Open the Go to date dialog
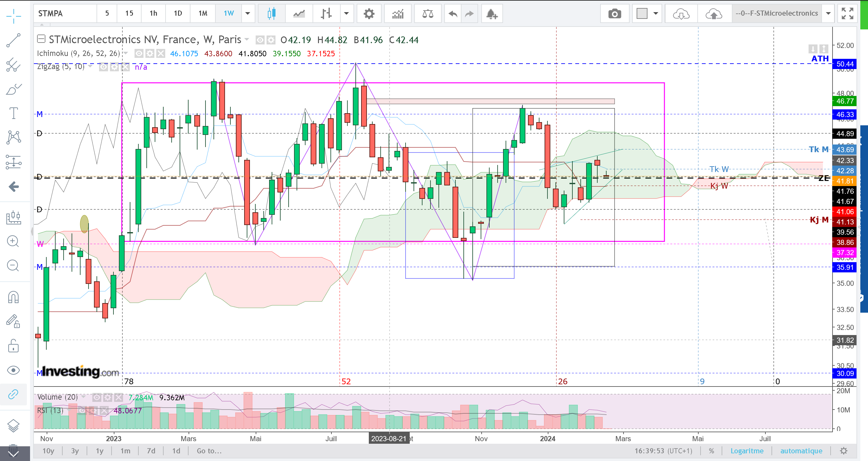 209,451
